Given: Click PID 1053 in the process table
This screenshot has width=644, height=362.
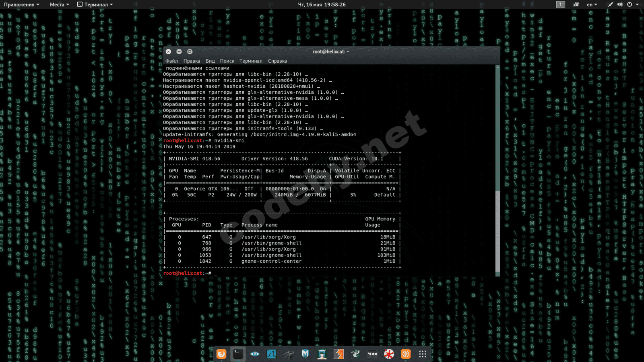Looking at the screenshot, I should pos(205,255).
